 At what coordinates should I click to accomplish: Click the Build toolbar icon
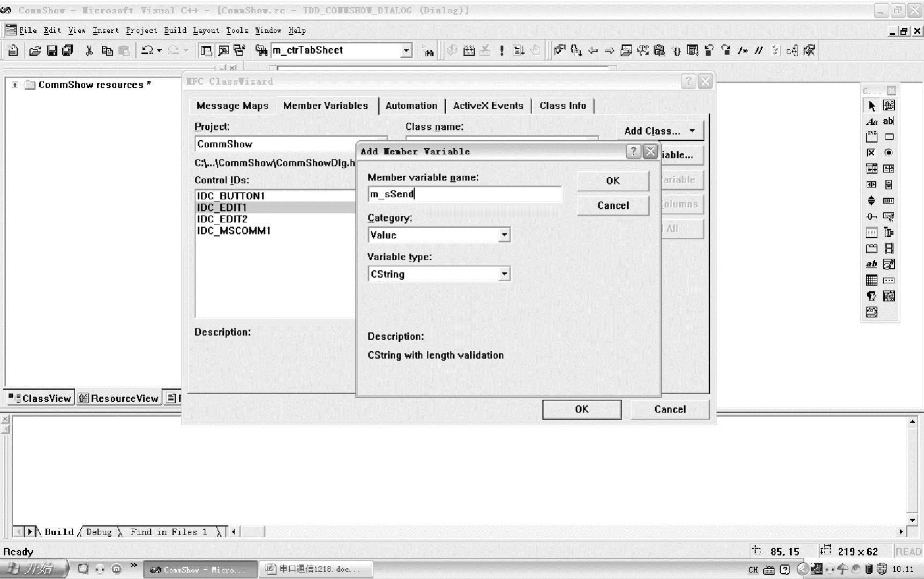[x=469, y=50]
